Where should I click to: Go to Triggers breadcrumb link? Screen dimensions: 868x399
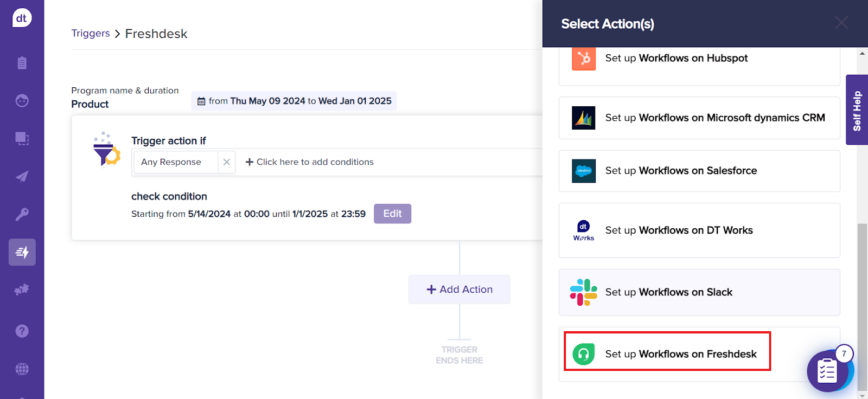pyautogui.click(x=91, y=34)
